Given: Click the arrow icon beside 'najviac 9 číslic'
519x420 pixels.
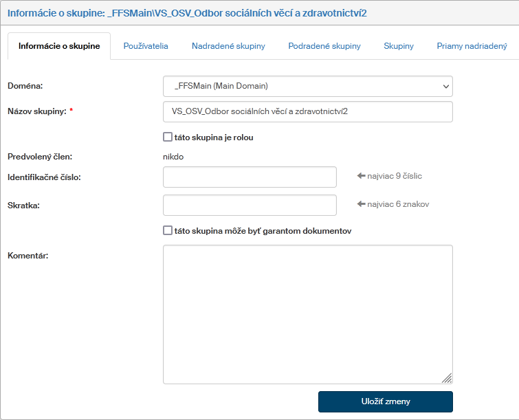Looking at the screenshot, I should pyautogui.click(x=362, y=176).
